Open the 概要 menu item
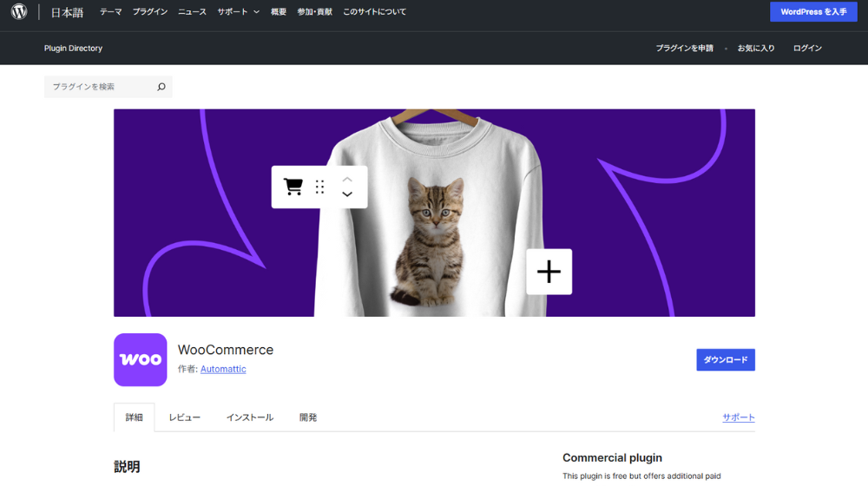868x486 pixels. pos(279,11)
